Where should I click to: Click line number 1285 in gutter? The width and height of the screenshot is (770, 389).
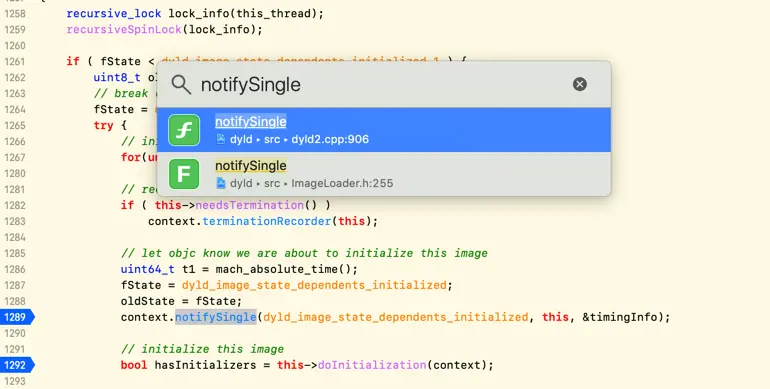(x=15, y=253)
